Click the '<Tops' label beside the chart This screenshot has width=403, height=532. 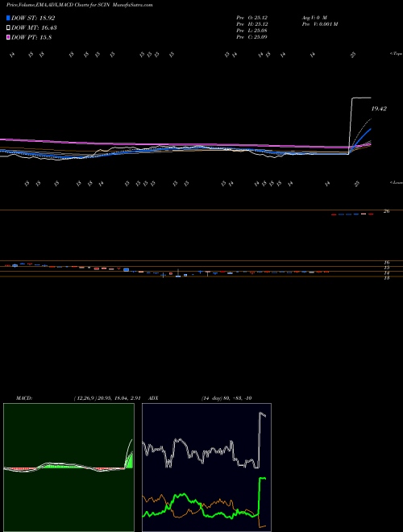(x=396, y=54)
